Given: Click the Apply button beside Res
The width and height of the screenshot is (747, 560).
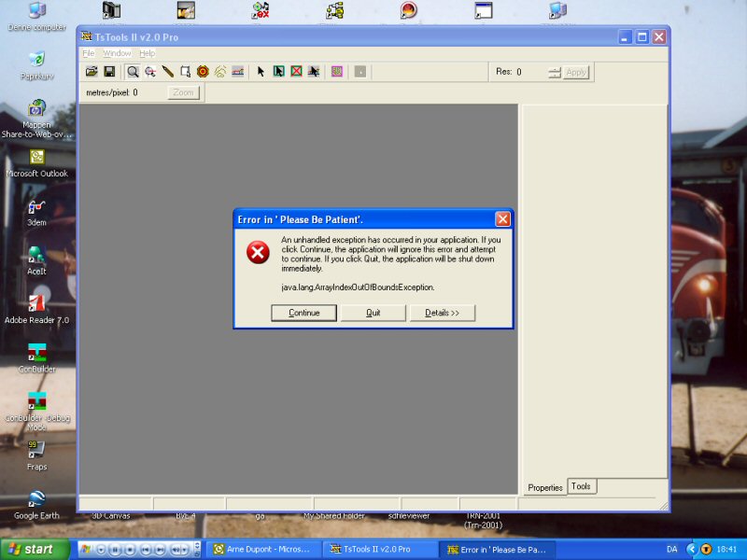Looking at the screenshot, I should pyautogui.click(x=576, y=73).
